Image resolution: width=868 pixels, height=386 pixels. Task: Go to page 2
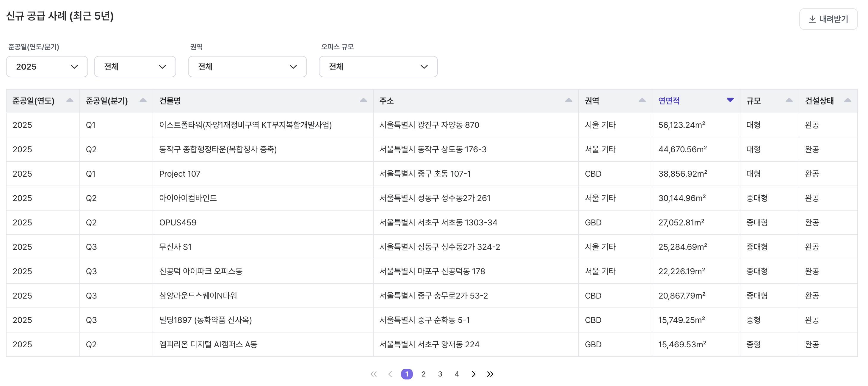point(423,374)
